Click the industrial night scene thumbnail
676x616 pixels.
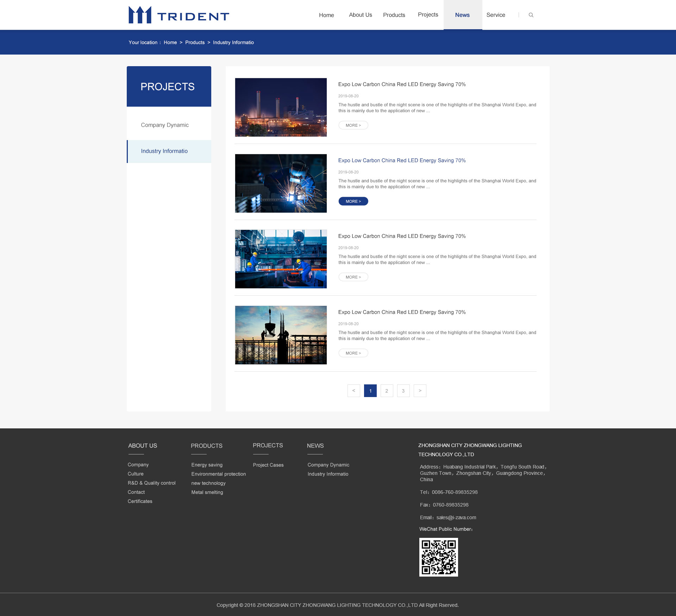281,107
